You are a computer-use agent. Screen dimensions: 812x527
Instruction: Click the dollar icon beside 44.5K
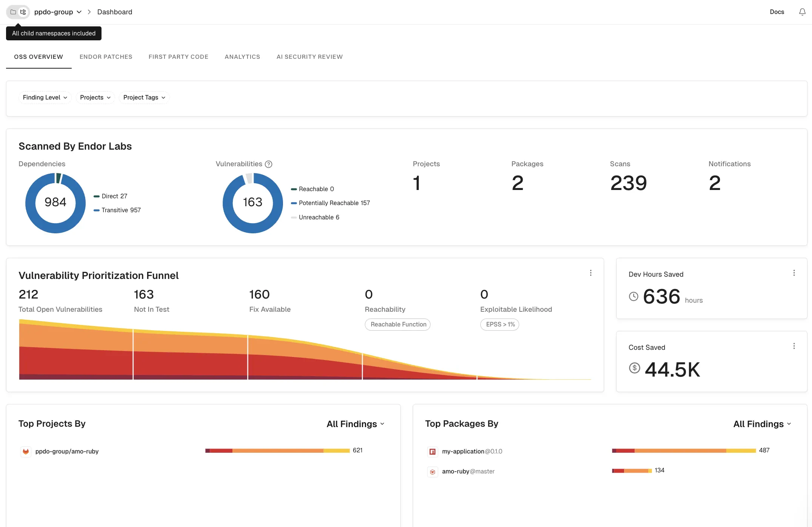click(x=634, y=368)
